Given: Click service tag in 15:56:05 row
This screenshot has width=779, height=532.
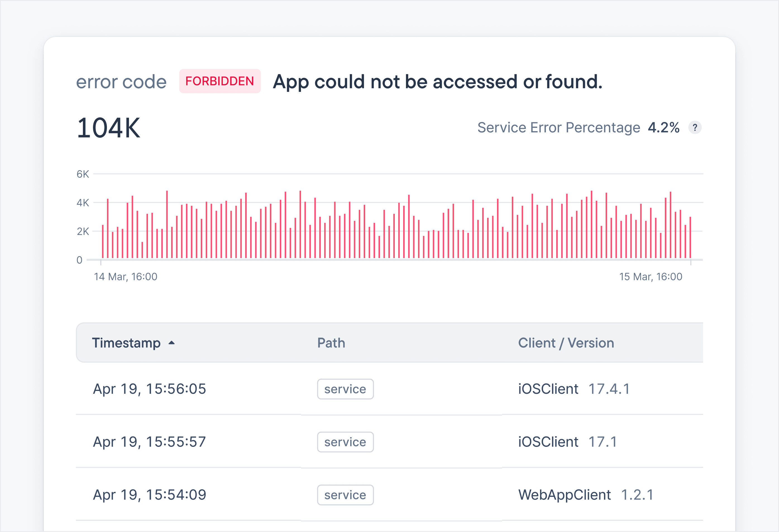Looking at the screenshot, I should (x=345, y=389).
